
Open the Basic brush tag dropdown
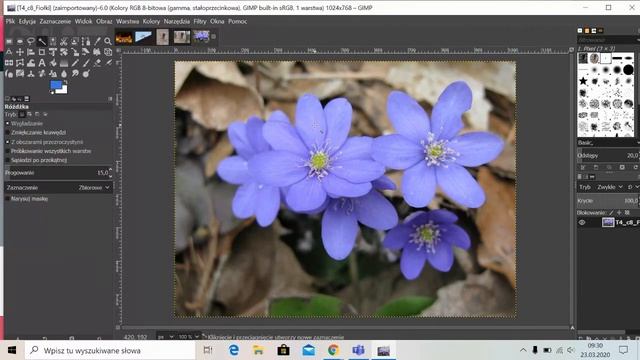608,142
